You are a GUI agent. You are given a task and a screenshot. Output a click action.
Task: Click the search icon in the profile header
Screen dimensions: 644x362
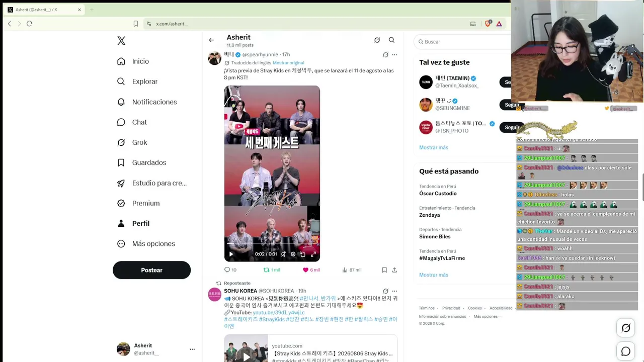pos(391,40)
